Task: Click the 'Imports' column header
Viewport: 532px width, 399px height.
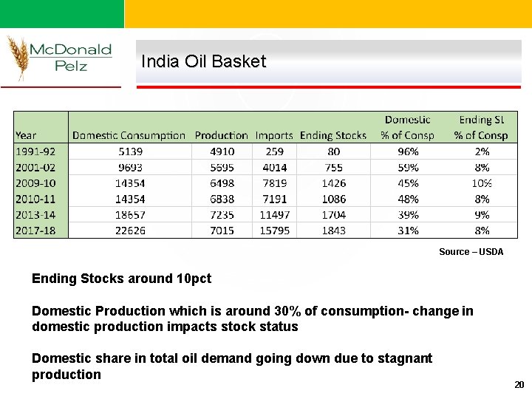Action: click(x=274, y=135)
